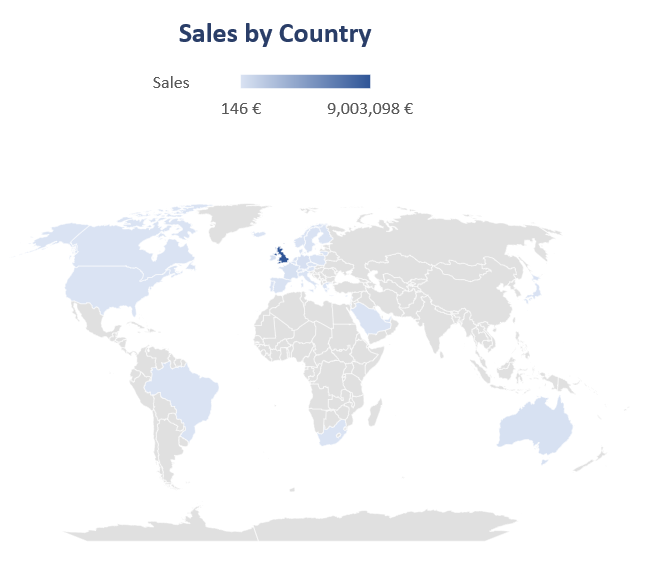Click Australia on the map
This screenshot has width=649, height=574.
click(534, 426)
